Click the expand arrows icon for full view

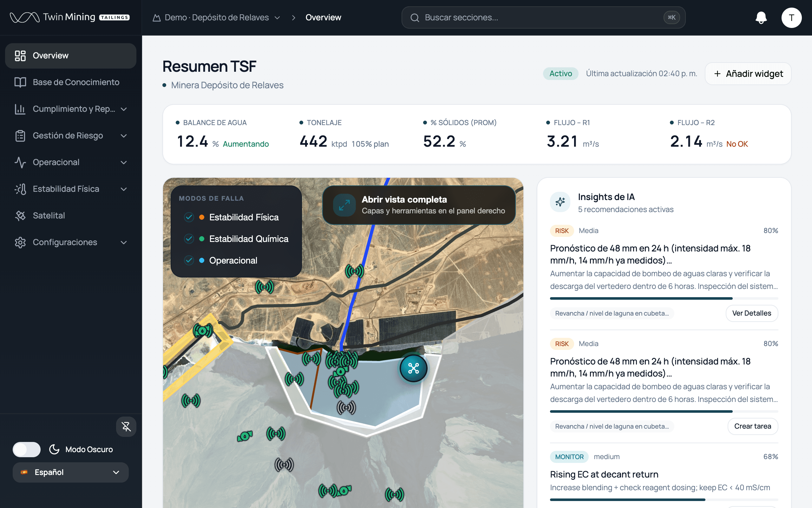pos(344,205)
